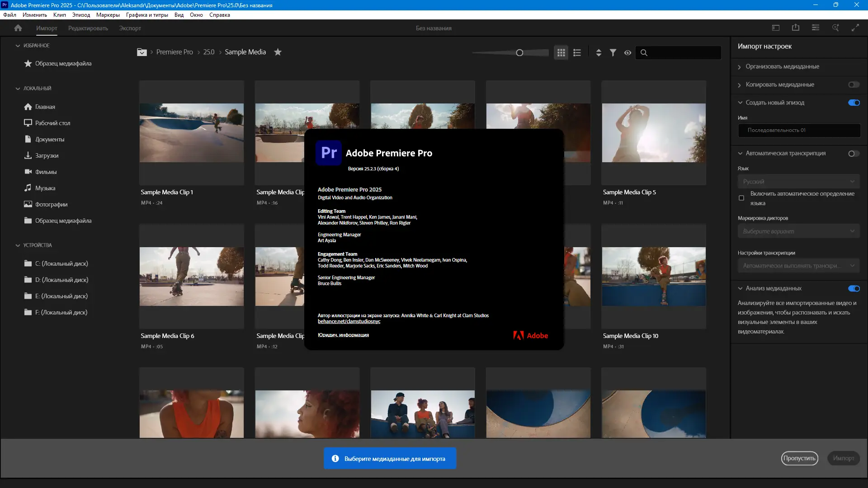868x488 pixels.
Task: Open the Файл menu
Action: coord(9,15)
